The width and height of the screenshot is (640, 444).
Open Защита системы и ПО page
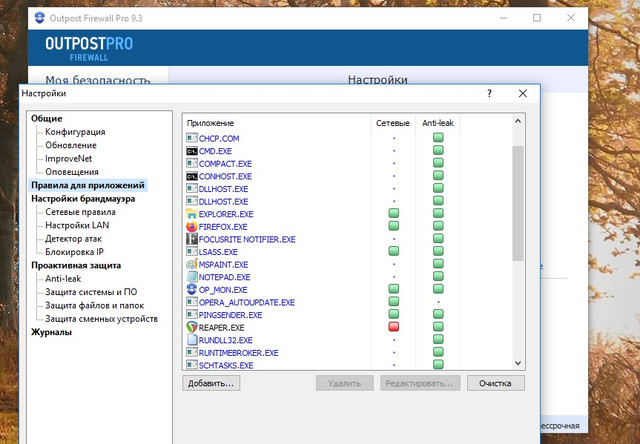[91, 292]
